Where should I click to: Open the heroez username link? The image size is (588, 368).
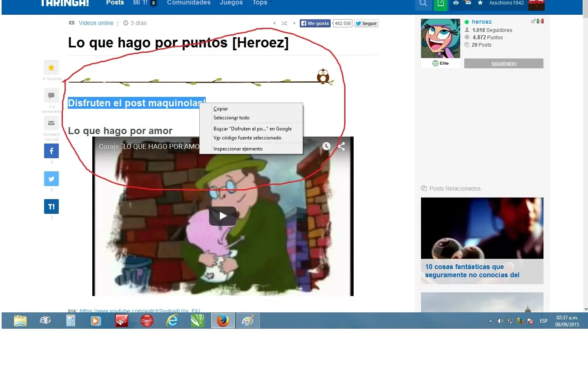(x=481, y=22)
